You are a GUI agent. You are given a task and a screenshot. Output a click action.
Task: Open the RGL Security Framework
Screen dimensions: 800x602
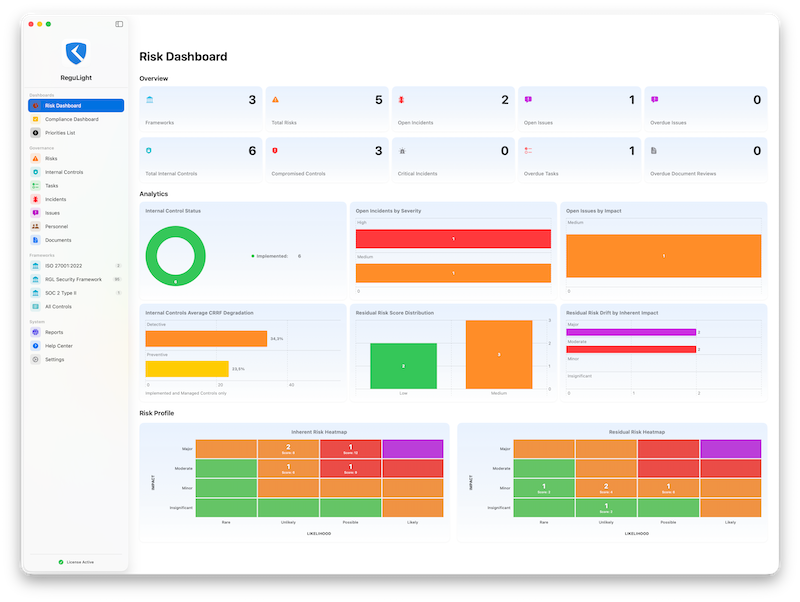[73, 279]
